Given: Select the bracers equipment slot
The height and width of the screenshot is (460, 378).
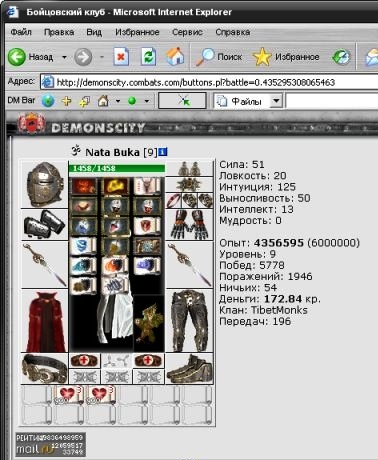Looking at the screenshot, I should point(45,225).
